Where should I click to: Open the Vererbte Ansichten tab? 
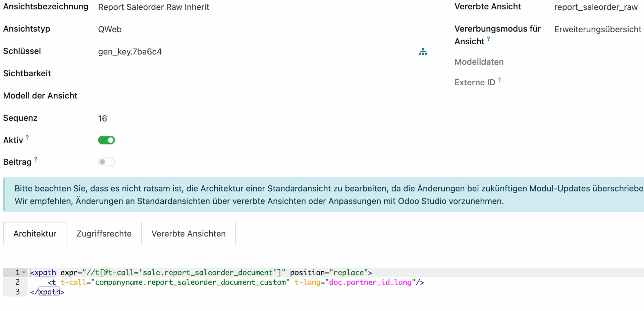pos(189,233)
